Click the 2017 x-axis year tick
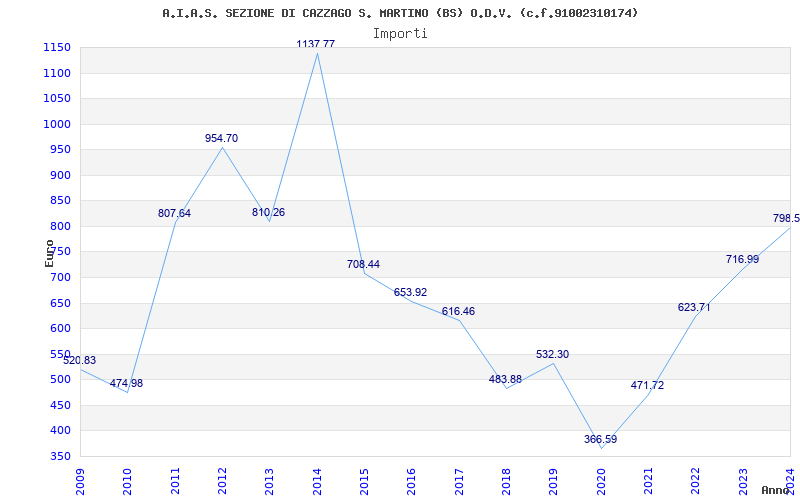 pos(459,481)
